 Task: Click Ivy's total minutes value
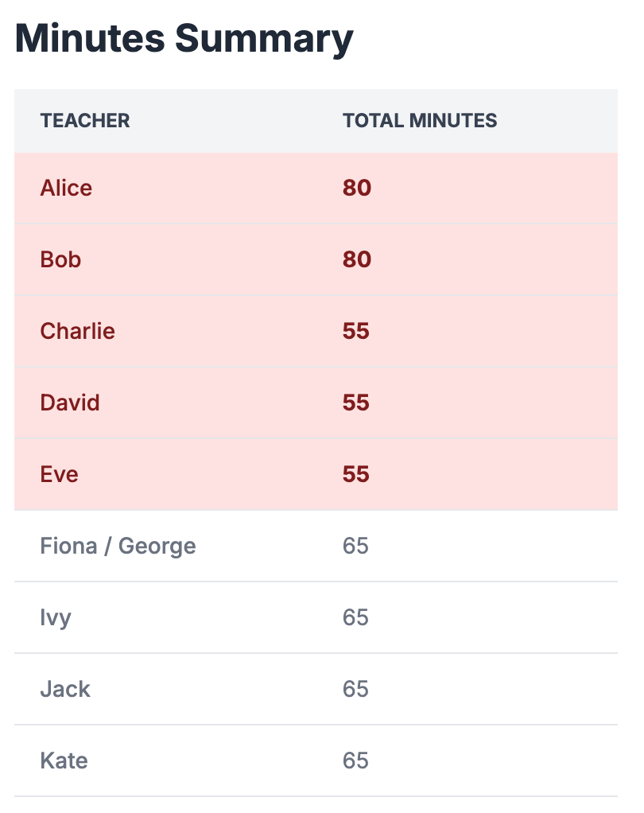356,617
